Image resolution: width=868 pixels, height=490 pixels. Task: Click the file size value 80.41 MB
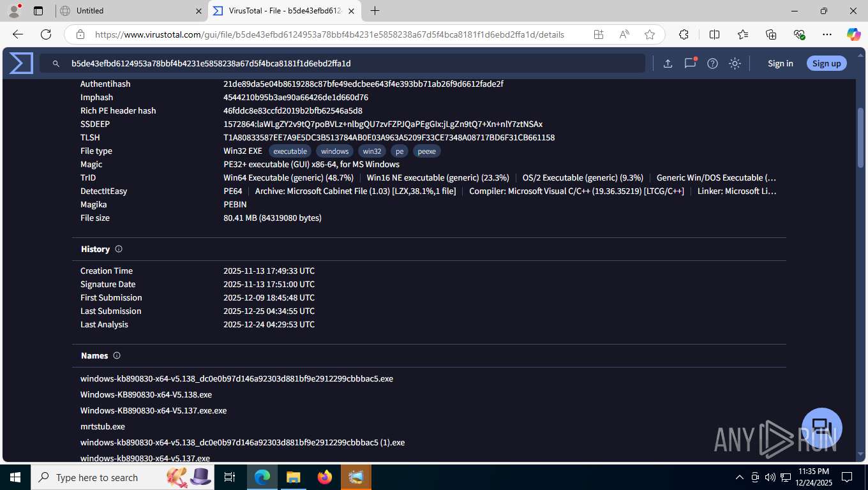pyautogui.click(x=273, y=218)
